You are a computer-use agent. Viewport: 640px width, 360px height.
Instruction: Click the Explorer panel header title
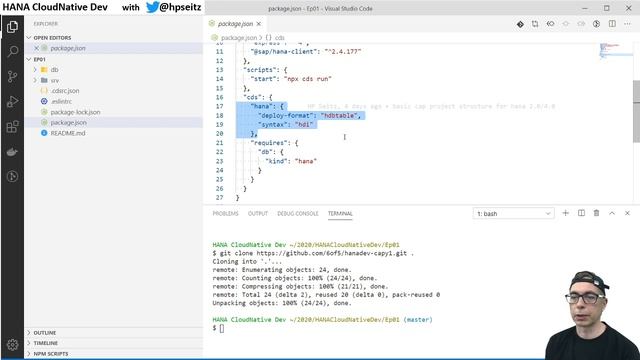pos(45,24)
